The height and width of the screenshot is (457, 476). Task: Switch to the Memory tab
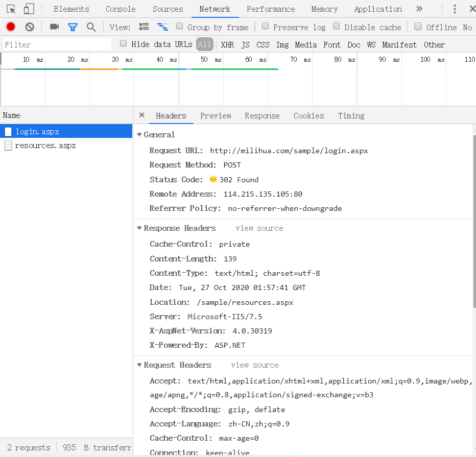(324, 9)
